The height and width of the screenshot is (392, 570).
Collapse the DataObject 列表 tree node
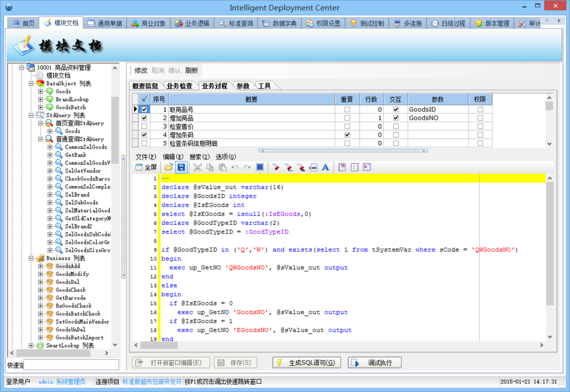tap(31, 83)
